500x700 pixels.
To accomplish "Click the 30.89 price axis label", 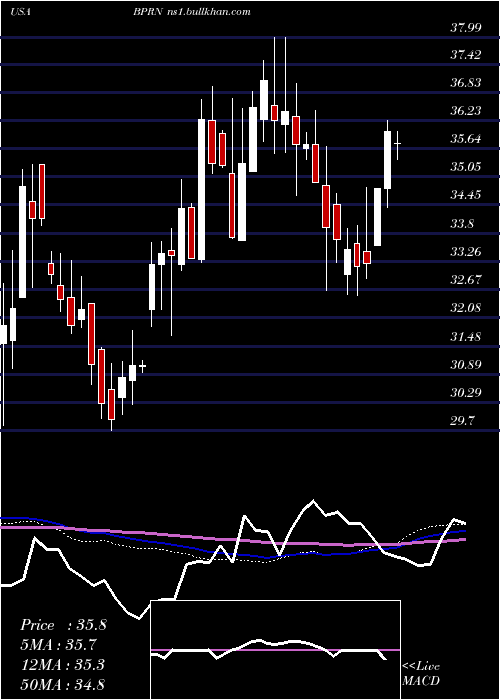I will tap(466, 365).
